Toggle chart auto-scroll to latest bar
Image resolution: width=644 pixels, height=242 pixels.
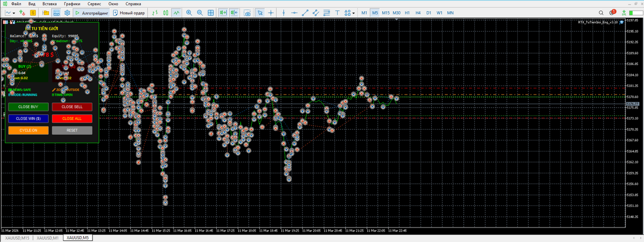point(223,12)
